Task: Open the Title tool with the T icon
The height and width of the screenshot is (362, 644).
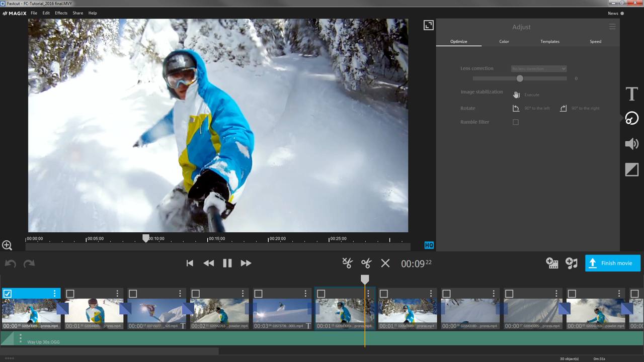Action: tap(632, 94)
